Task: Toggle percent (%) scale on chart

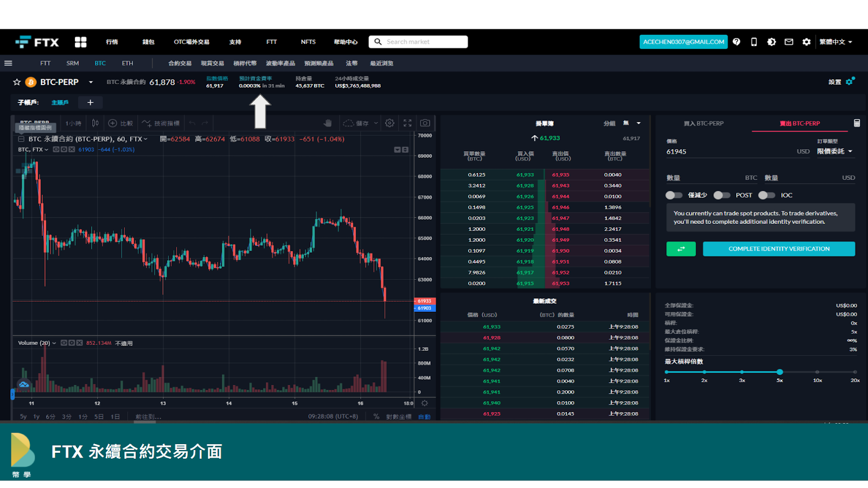Action: click(376, 416)
